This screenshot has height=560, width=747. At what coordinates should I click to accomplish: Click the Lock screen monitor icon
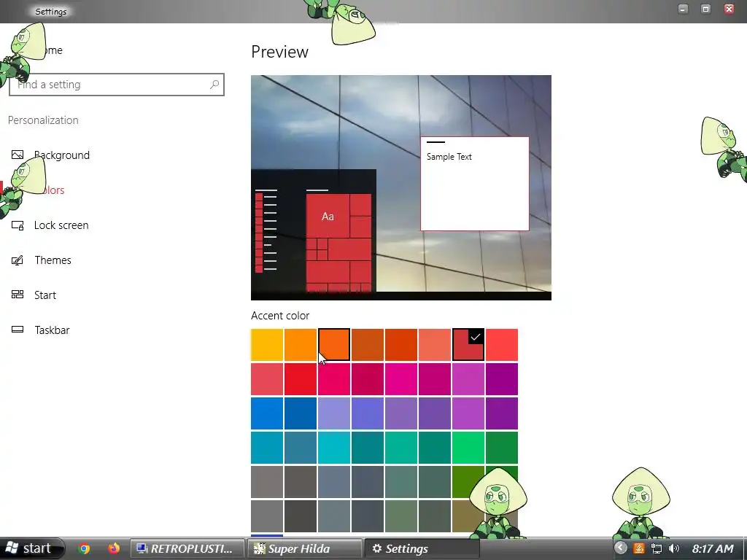[x=18, y=225]
